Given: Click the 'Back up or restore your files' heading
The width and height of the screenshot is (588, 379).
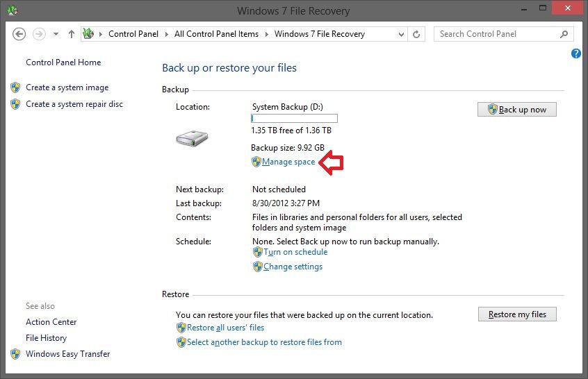Looking at the screenshot, I should (229, 68).
